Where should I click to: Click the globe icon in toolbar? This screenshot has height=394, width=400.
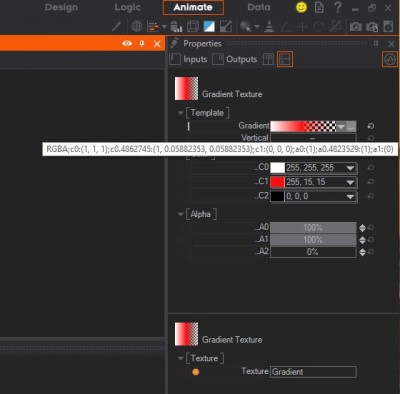coord(136,26)
